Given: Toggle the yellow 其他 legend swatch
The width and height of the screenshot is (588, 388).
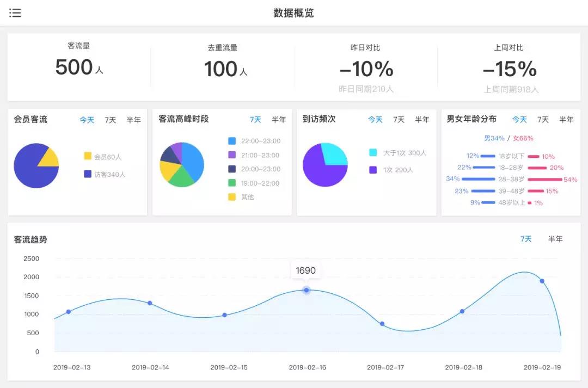Looking at the screenshot, I should (232, 197).
